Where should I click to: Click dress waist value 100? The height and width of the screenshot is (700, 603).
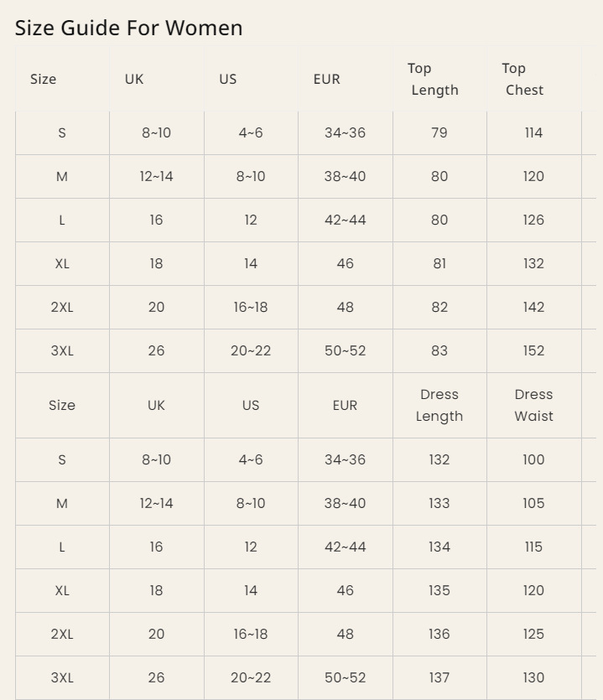point(533,459)
